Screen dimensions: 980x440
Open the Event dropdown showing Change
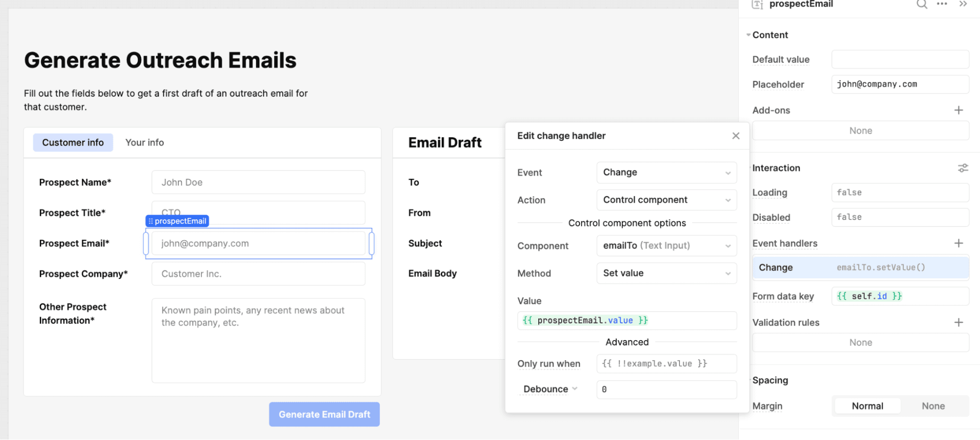666,172
